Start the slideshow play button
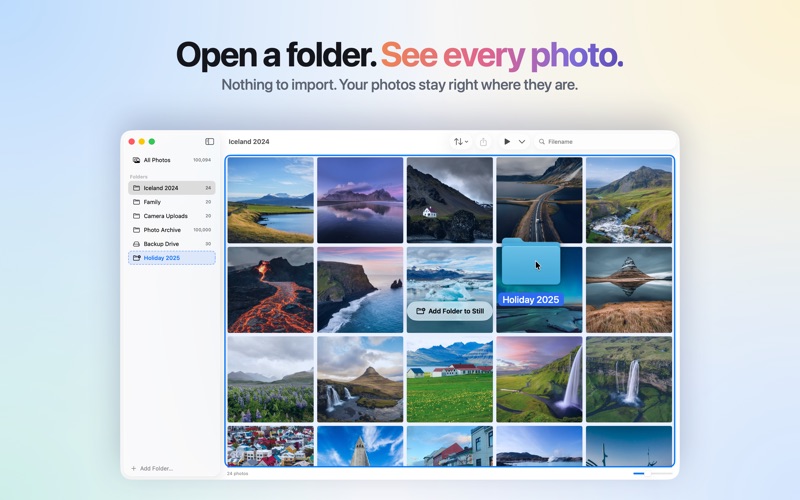This screenshot has width=800, height=500. (507, 141)
